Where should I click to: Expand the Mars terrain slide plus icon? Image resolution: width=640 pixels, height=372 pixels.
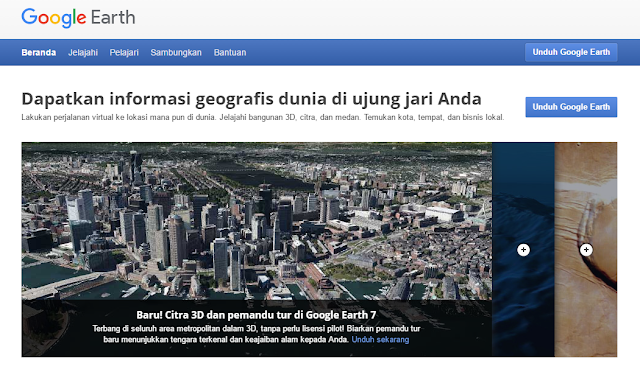coord(586,249)
